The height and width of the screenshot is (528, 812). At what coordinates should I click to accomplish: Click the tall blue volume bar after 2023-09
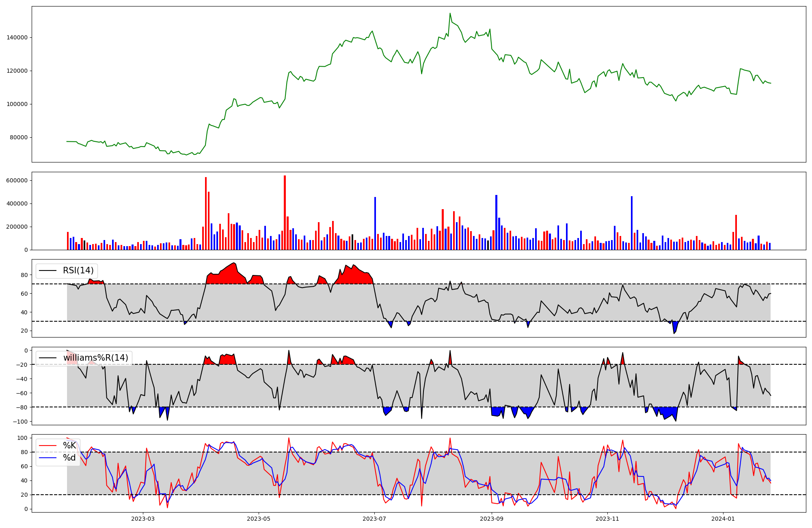click(x=496, y=222)
